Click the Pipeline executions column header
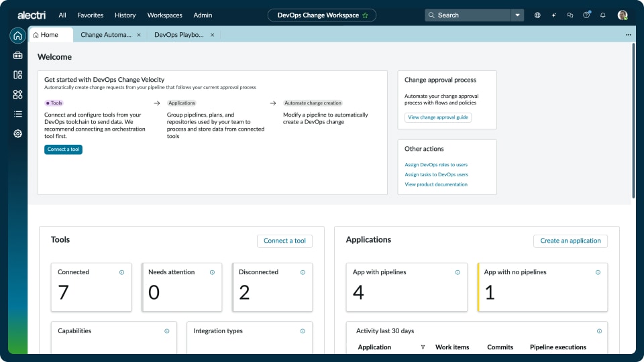This screenshot has height=362, width=644. point(557,347)
